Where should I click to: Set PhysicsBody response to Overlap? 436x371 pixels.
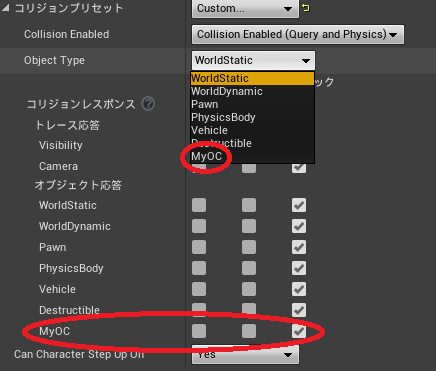[249, 268]
